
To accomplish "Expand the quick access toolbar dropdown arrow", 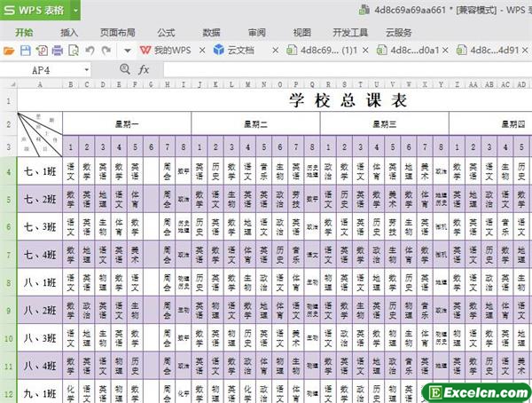I will tap(128, 51).
